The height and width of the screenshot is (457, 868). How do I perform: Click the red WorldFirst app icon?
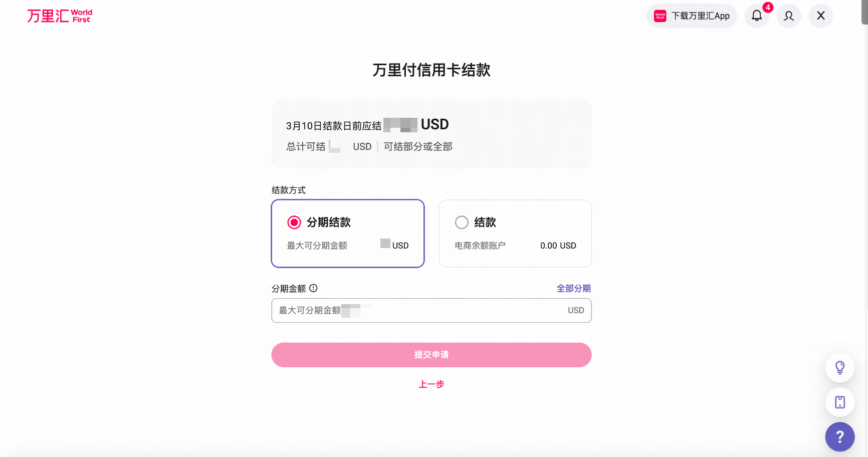pos(660,16)
